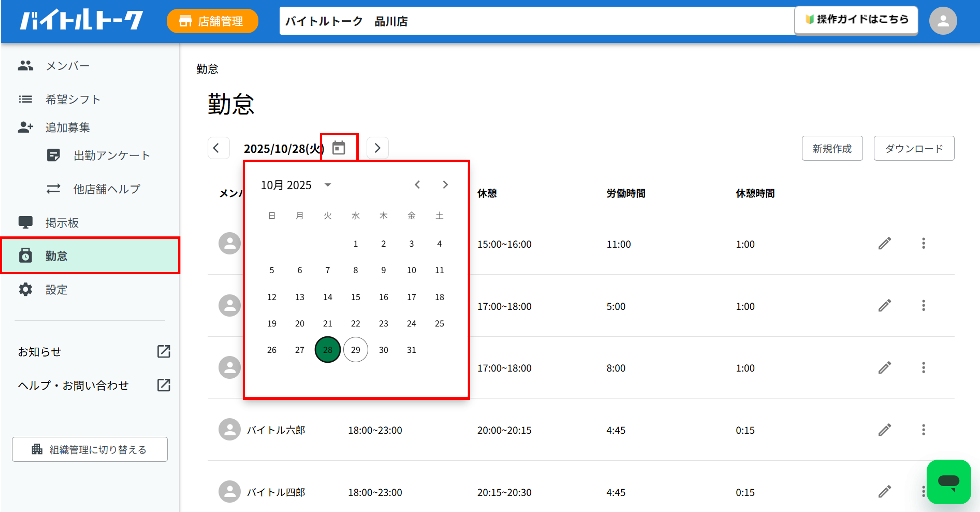Click 20:00~20:15 break time cell
Image resolution: width=980 pixels, height=512 pixels.
click(x=504, y=430)
